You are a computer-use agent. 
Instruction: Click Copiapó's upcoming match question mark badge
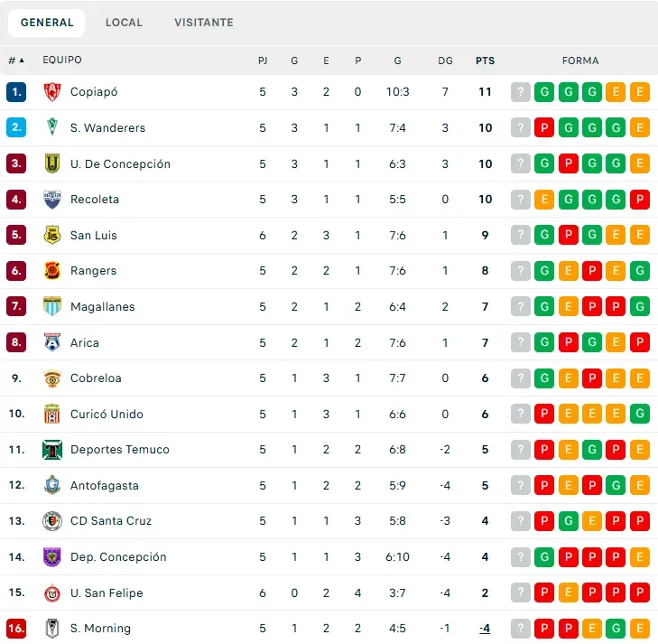pos(521,92)
